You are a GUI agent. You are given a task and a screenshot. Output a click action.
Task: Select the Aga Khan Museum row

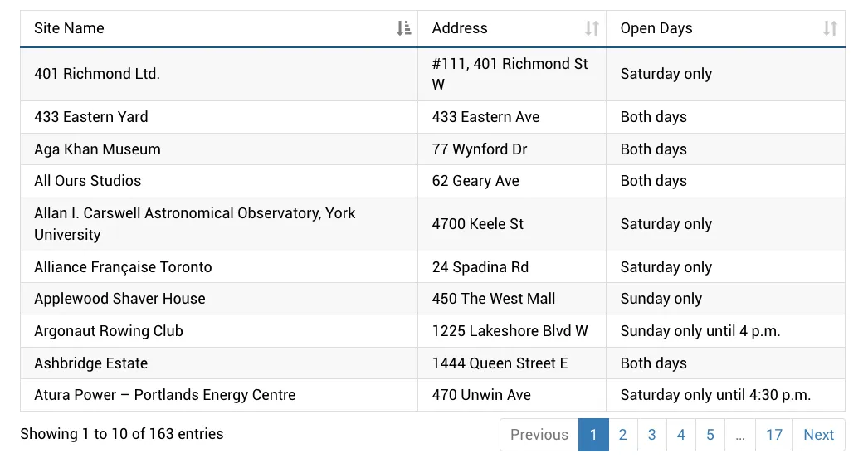pyautogui.click(x=97, y=149)
